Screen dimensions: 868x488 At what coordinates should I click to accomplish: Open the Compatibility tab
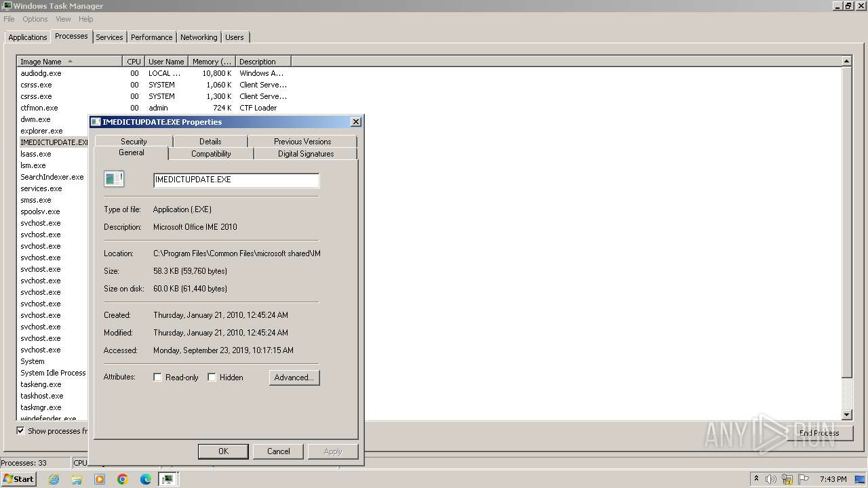click(211, 154)
